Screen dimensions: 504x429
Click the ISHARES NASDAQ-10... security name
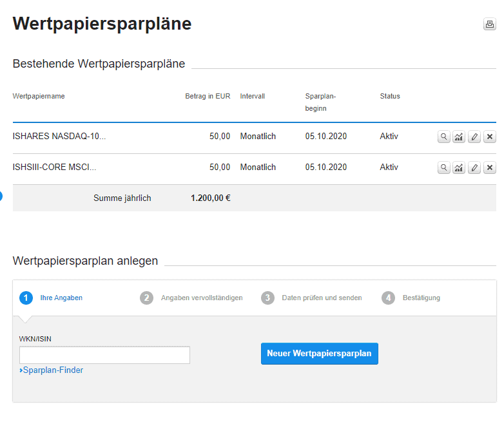click(x=59, y=137)
